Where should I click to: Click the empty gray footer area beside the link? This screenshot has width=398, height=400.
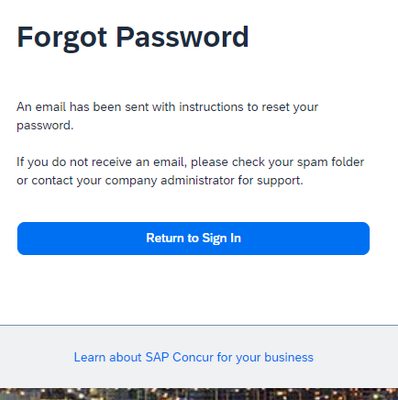point(355,357)
